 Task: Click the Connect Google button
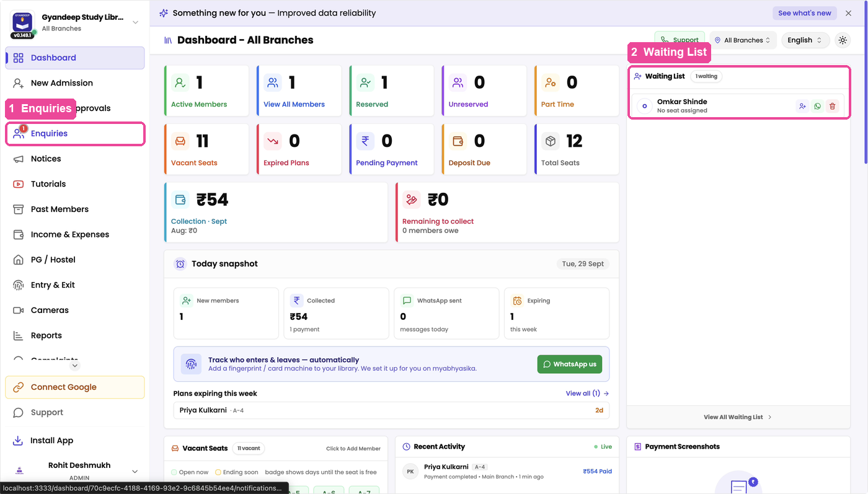(x=75, y=387)
